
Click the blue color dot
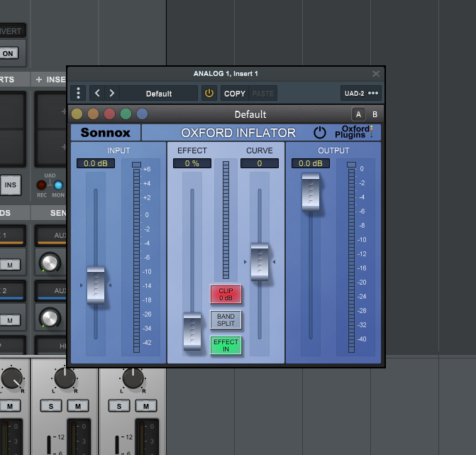[142, 114]
